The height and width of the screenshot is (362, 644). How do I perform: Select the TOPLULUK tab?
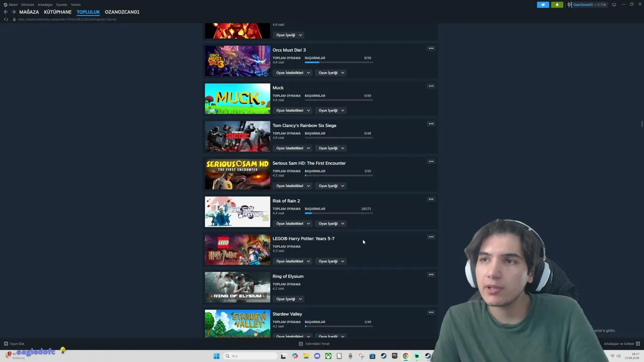click(x=89, y=12)
